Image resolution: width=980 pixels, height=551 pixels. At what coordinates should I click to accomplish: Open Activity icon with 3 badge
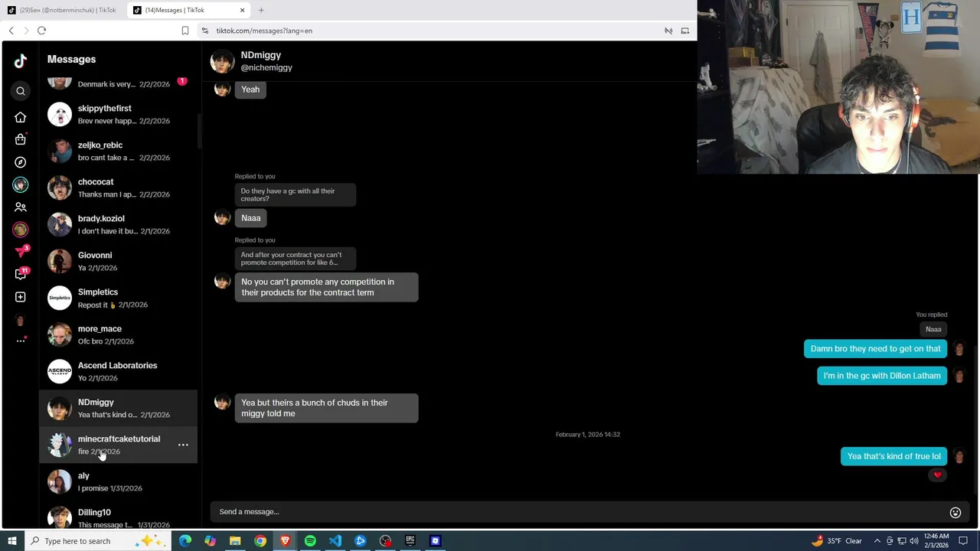coord(21,251)
